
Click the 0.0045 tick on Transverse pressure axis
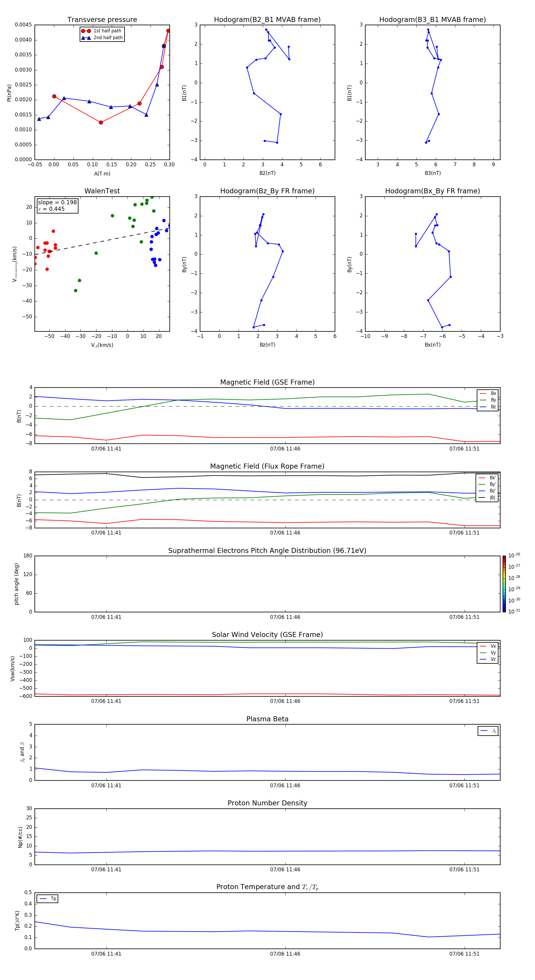click(x=23, y=25)
